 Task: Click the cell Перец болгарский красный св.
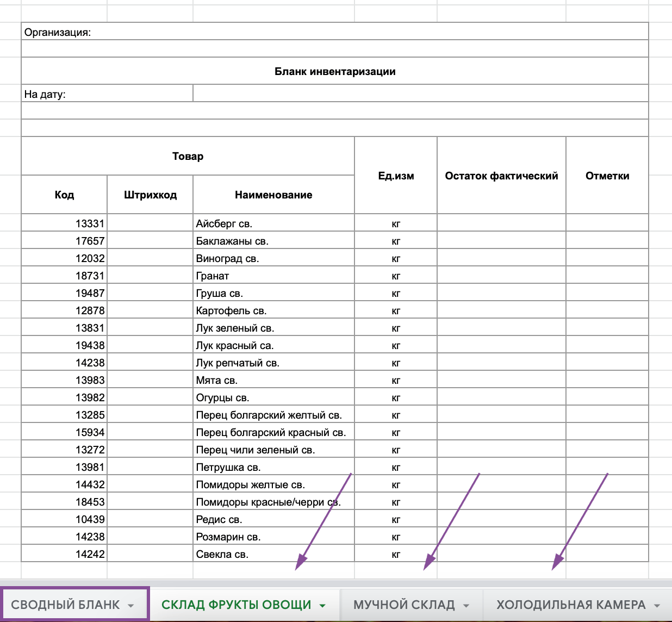point(273,432)
